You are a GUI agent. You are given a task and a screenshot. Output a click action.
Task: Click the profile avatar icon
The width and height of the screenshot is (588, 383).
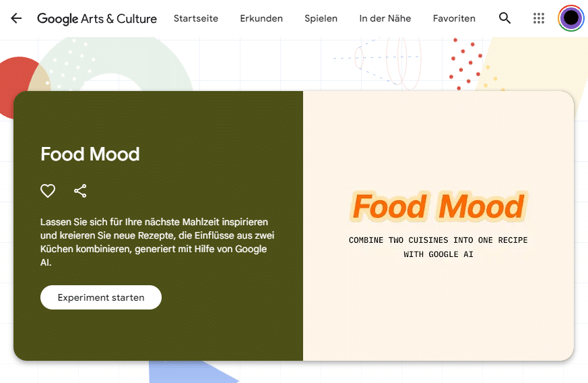click(x=570, y=18)
